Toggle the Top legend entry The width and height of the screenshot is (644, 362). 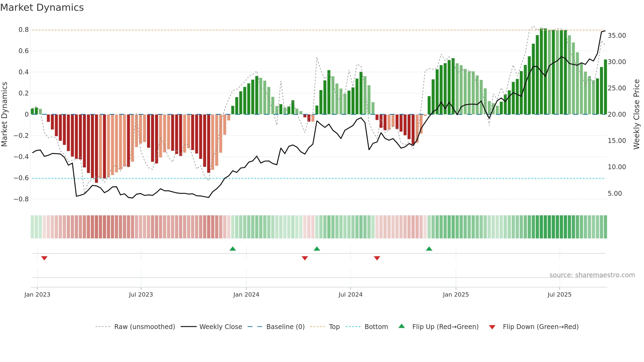coord(325,327)
